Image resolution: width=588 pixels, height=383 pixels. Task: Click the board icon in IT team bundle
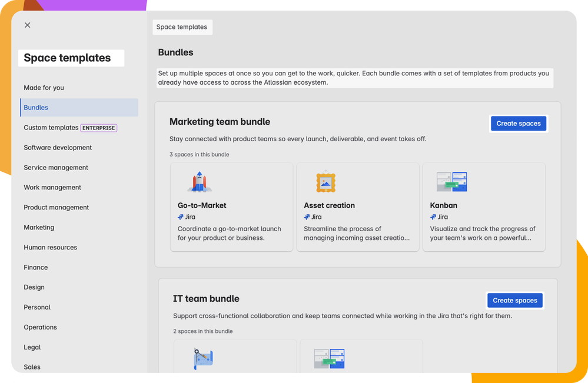pos(329,359)
